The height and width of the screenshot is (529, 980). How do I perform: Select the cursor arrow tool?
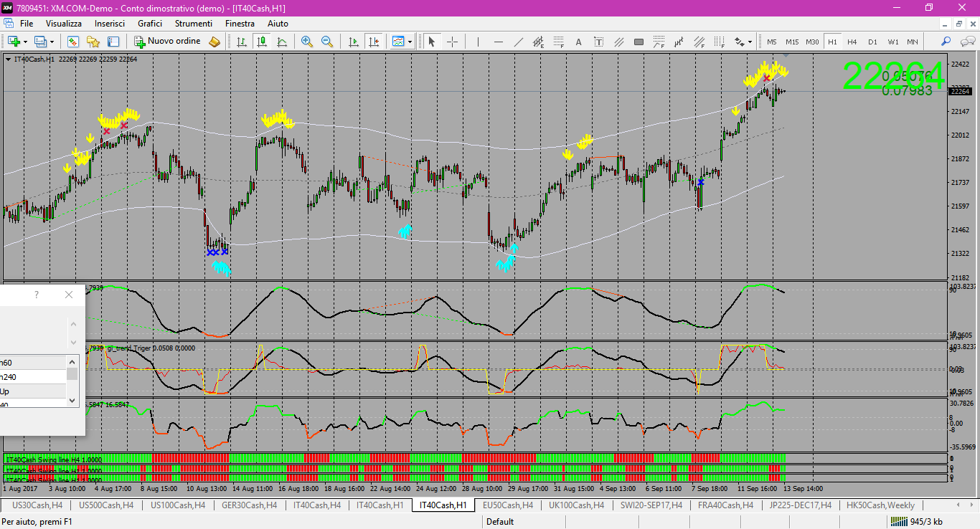pyautogui.click(x=432, y=42)
